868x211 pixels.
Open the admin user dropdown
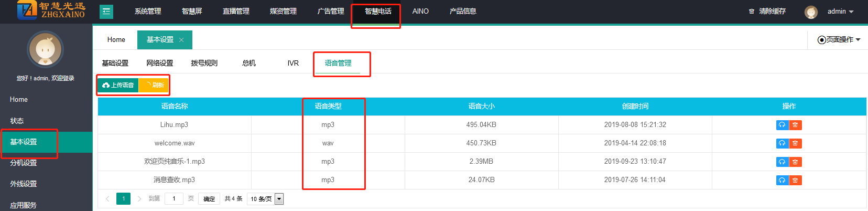point(840,12)
